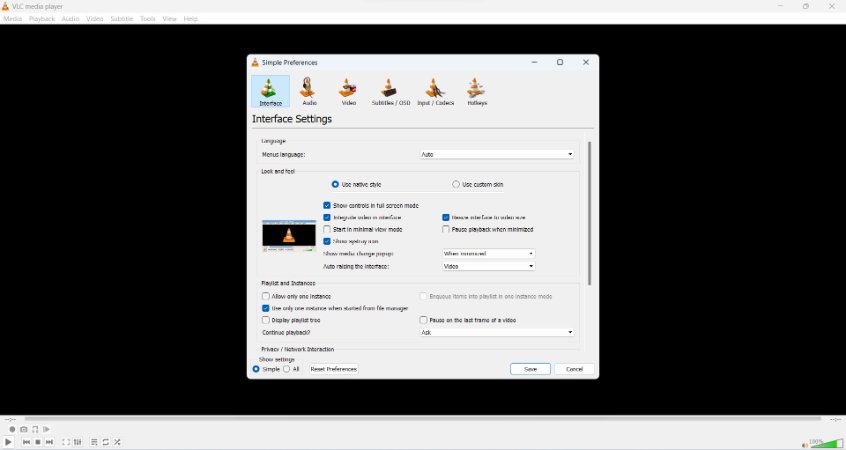The image size is (846, 450).
Task: Click the preferences vertical scrollbar
Action: pyautogui.click(x=589, y=213)
